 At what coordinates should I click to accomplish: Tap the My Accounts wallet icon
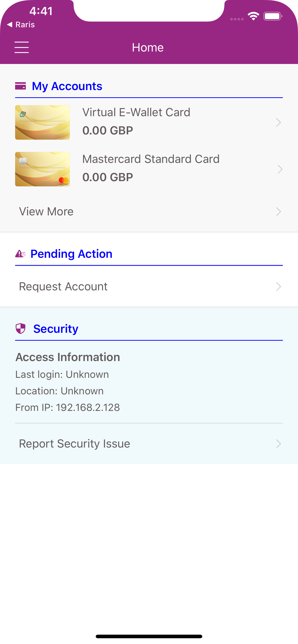click(21, 86)
